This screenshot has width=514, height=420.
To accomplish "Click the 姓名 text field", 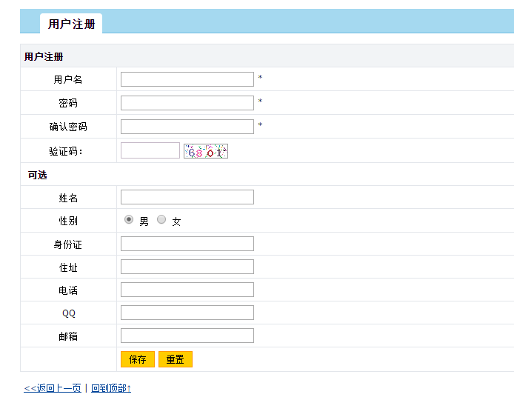I will click(x=187, y=197).
